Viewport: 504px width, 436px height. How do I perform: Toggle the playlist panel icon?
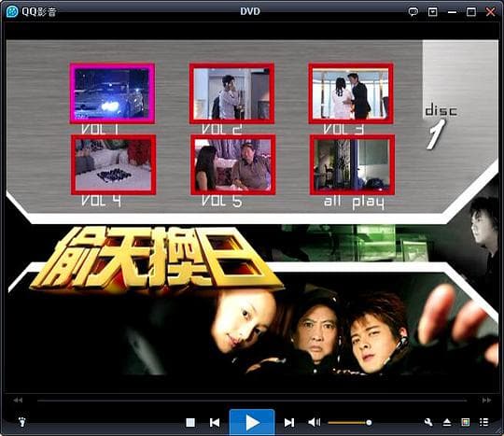point(483,422)
